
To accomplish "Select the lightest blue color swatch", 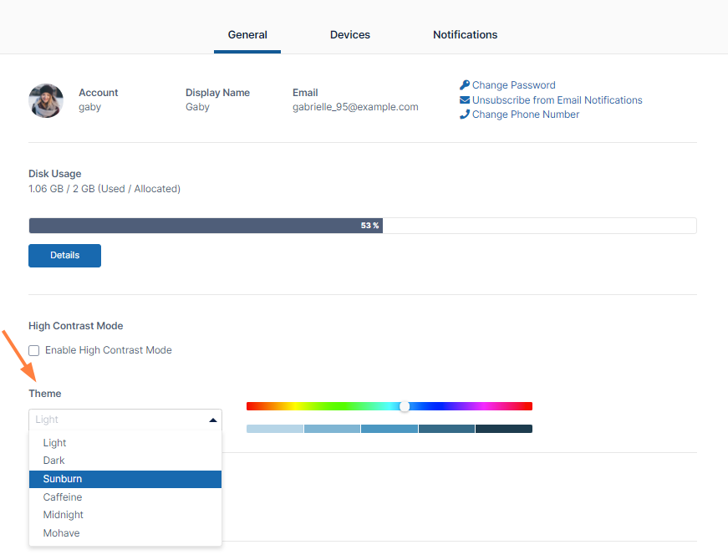I will [275, 429].
